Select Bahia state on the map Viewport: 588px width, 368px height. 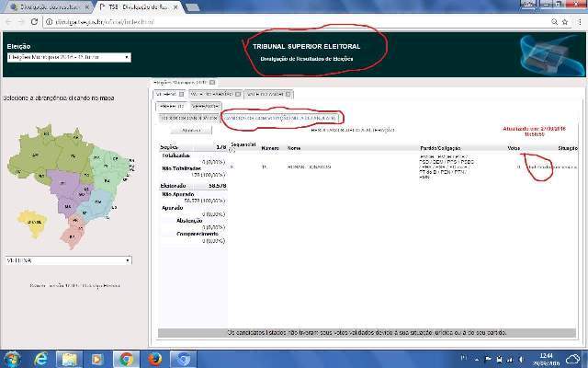(x=107, y=181)
